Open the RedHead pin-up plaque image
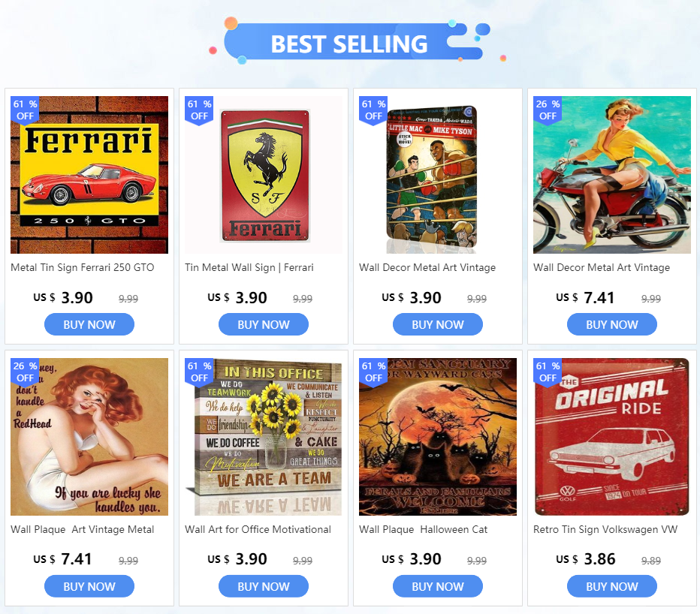This screenshot has width=700, height=614. tap(89, 437)
